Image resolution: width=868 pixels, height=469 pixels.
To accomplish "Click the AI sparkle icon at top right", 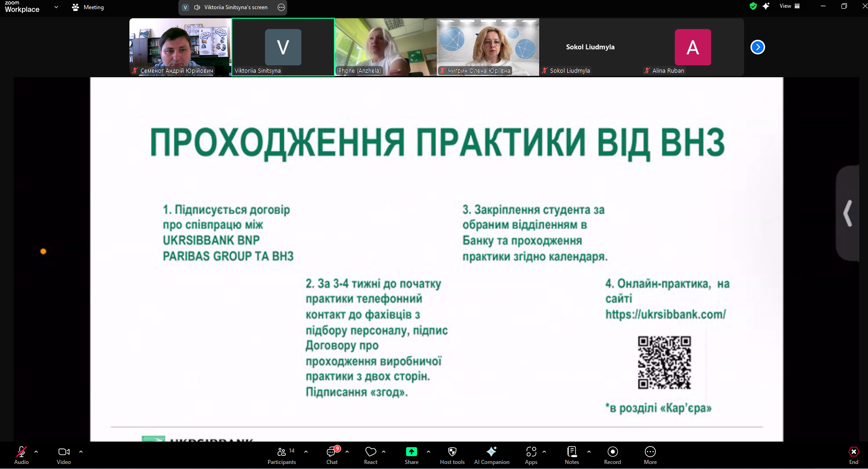I will pos(766,6).
